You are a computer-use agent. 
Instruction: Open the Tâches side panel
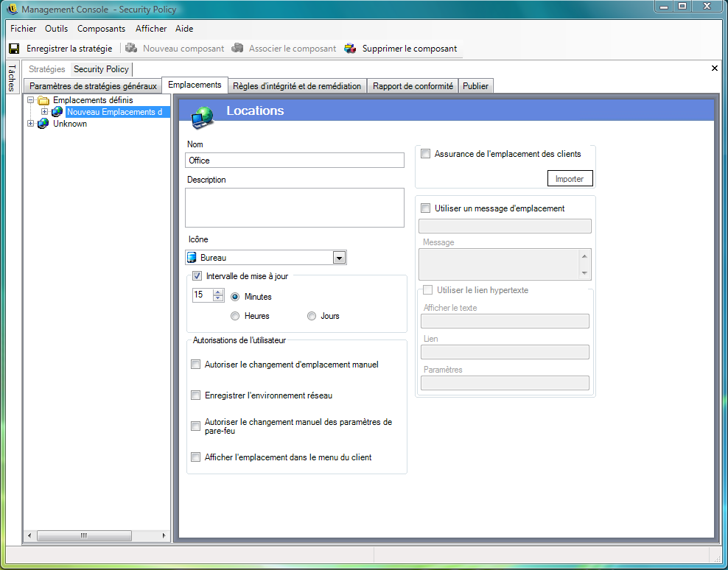click(12, 77)
